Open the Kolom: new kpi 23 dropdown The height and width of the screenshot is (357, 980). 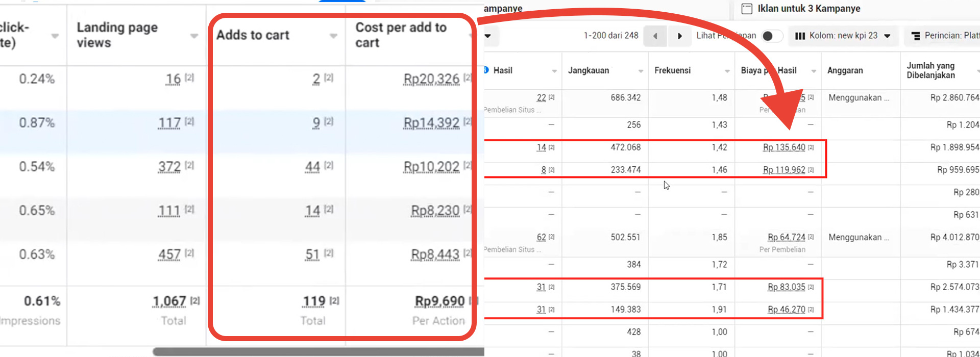[x=887, y=36]
